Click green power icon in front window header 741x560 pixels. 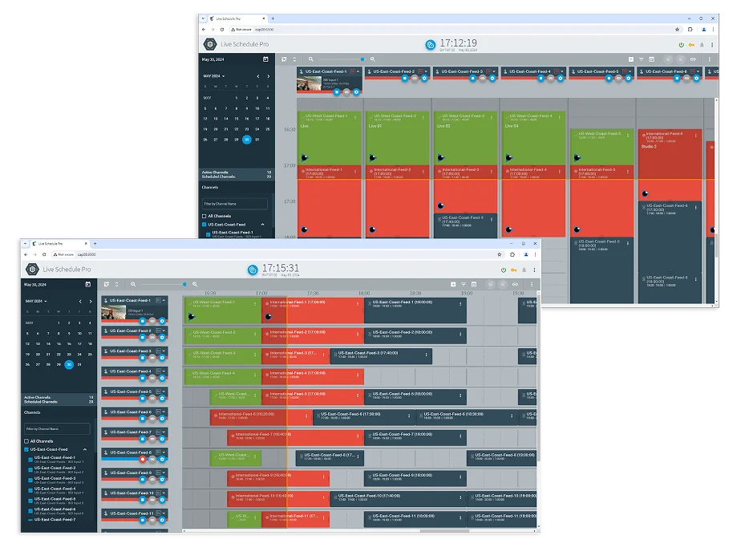pyautogui.click(x=504, y=270)
